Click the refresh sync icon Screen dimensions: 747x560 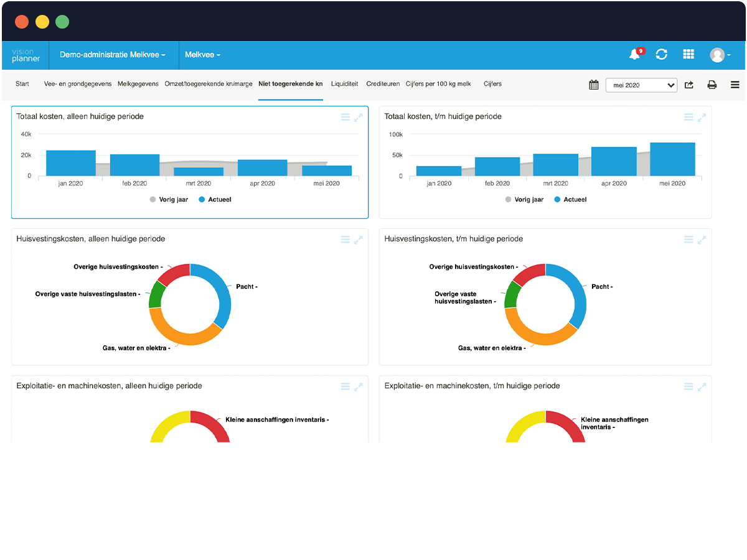click(662, 54)
